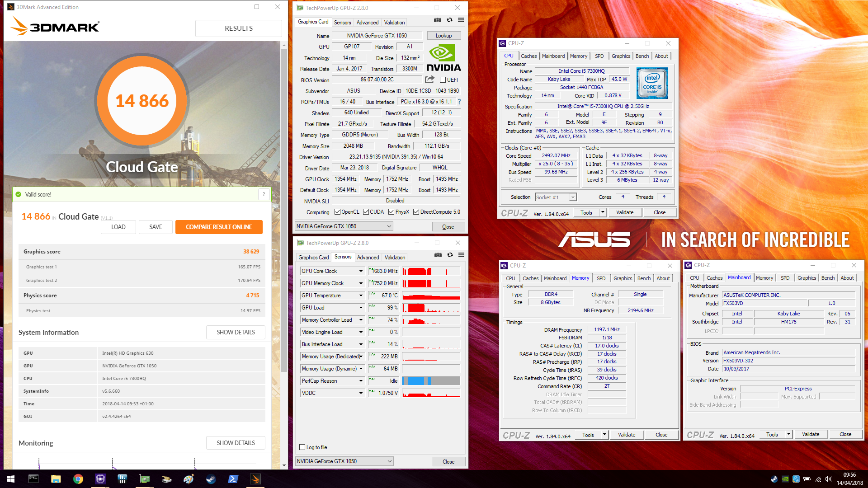This screenshot has height=488, width=868.
Task: Expand the GPU Load sensor dropdown
Action: (x=361, y=308)
